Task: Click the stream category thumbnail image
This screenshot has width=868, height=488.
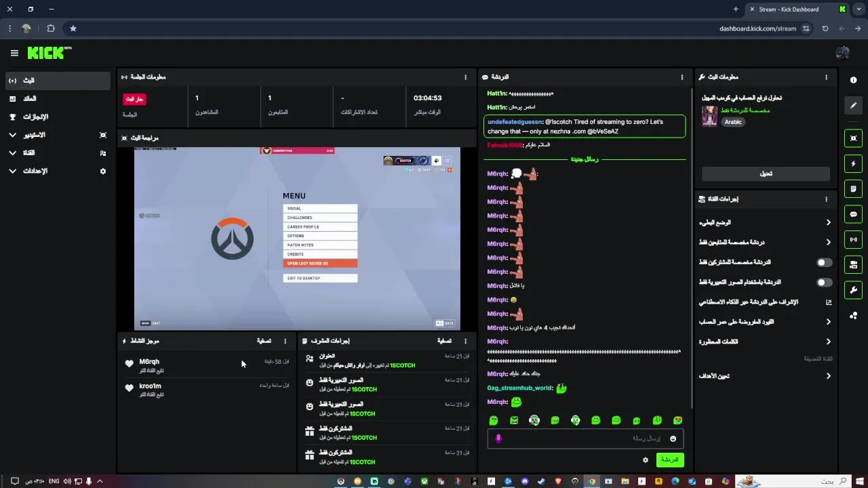Action: [x=709, y=117]
